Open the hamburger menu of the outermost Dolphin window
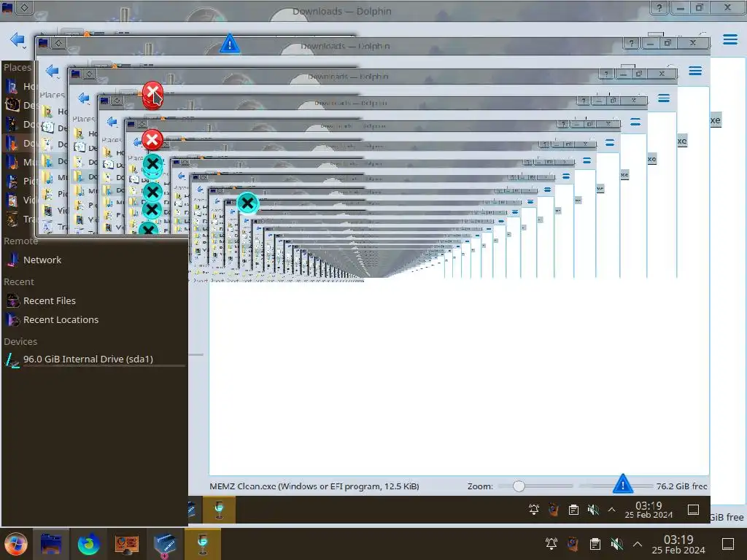 [x=729, y=39]
